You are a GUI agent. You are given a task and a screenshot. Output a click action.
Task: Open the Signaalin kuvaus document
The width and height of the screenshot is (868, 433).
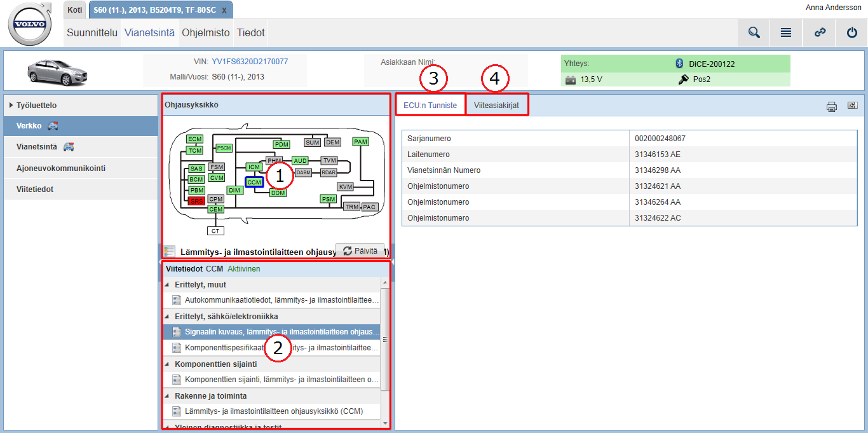click(271, 332)
